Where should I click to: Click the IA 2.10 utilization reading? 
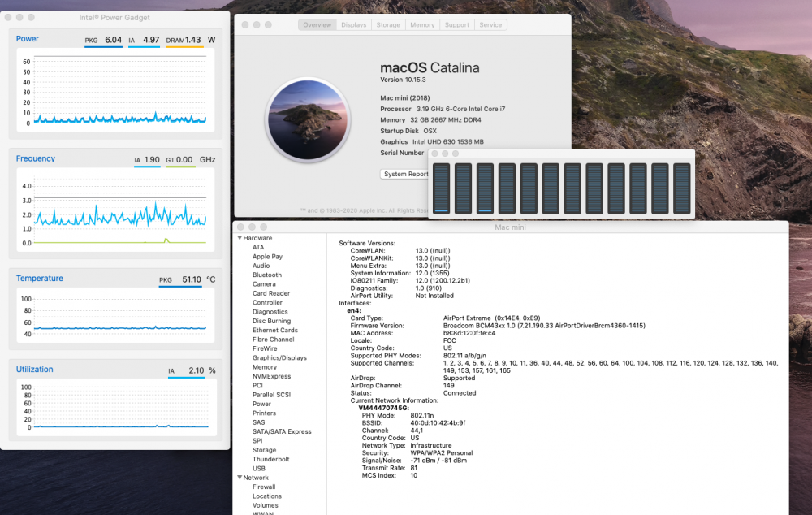coord(186,371)
